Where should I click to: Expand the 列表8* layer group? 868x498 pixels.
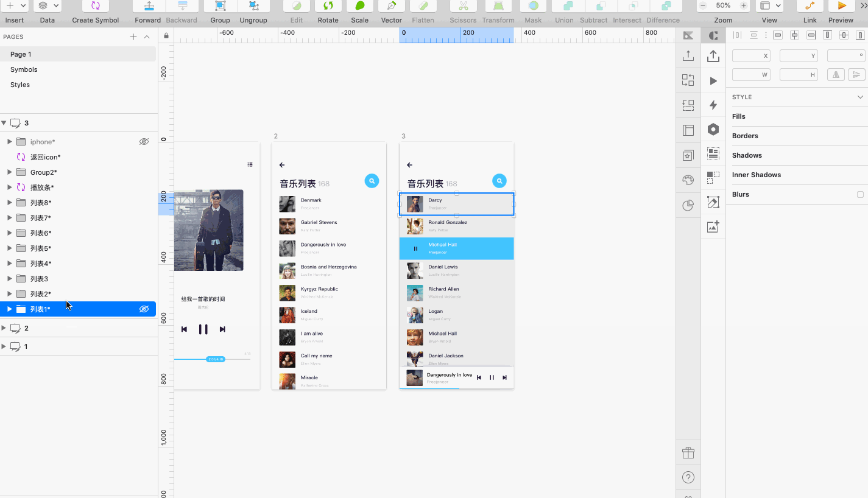pos(10,203)
